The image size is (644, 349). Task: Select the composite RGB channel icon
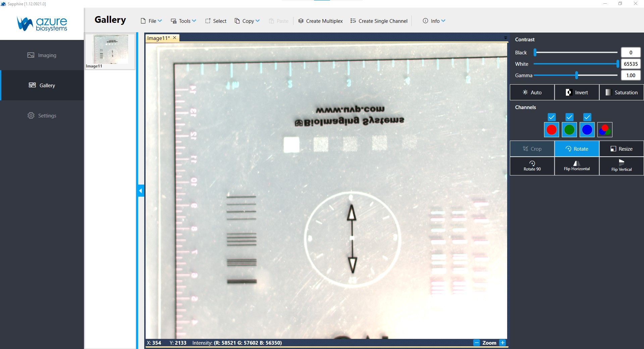(605, 130)
